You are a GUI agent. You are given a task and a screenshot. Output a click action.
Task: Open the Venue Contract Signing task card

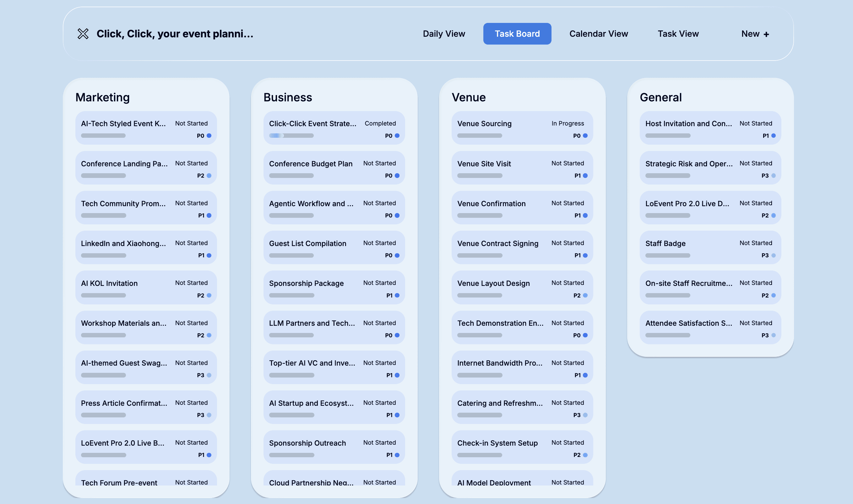pos(498,243)
